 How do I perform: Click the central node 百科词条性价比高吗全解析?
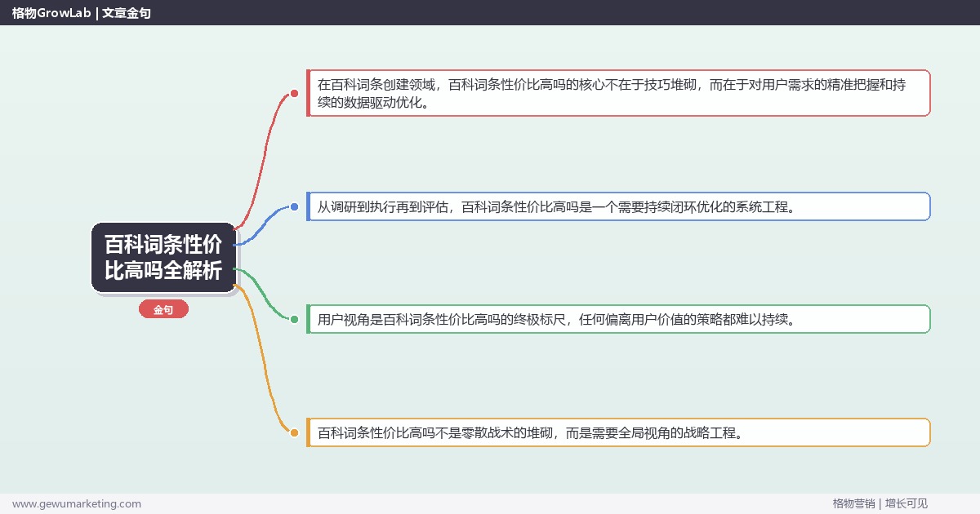[x=163, y=257]
